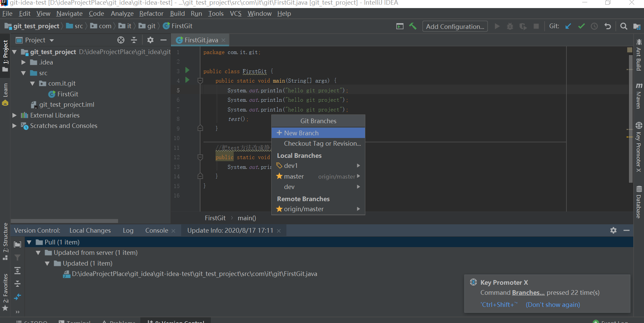Click the Build project hammer icon

413,26
